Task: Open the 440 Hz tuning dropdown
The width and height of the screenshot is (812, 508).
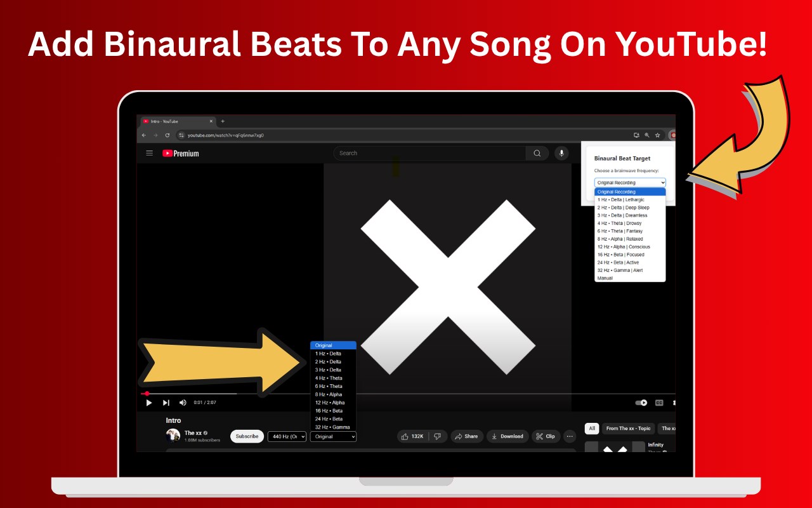Action: 287,436
